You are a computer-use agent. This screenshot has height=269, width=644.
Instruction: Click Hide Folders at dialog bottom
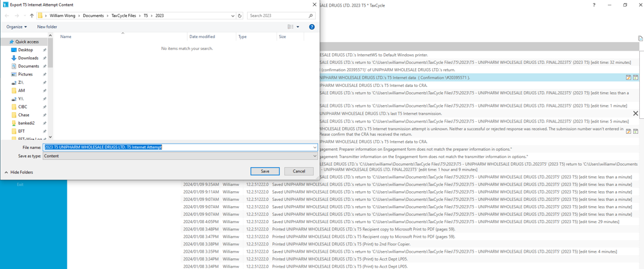19,172
